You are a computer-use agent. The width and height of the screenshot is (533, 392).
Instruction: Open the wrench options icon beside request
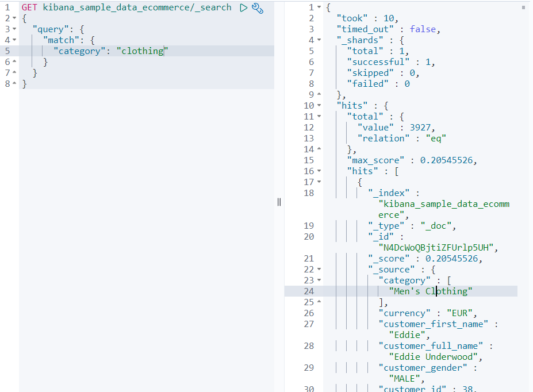[x=258, y=8]
